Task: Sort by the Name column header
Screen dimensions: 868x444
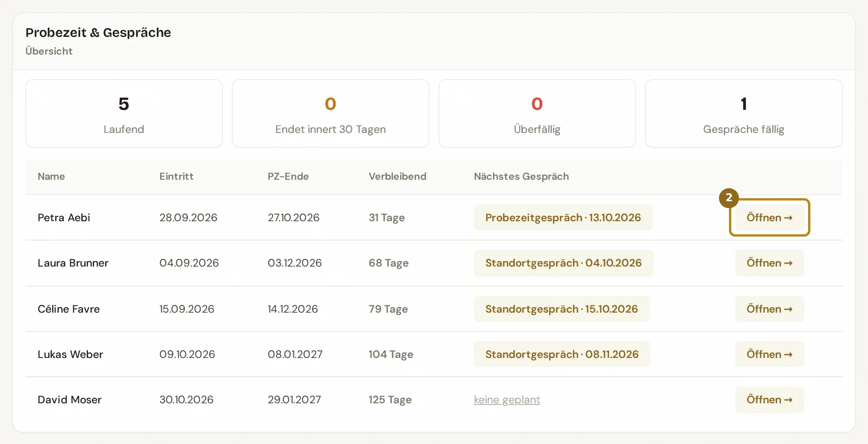Action: point(51,176)
